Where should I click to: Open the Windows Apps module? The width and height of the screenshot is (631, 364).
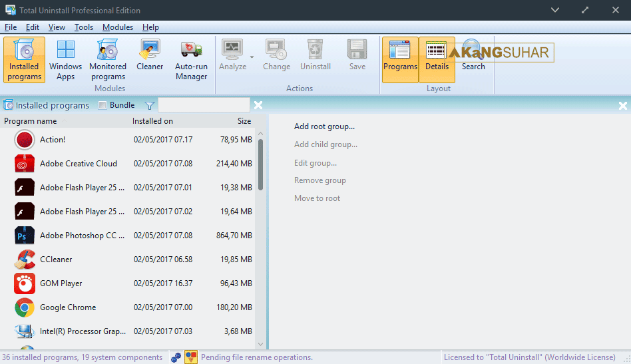click(x=66, y=60)
